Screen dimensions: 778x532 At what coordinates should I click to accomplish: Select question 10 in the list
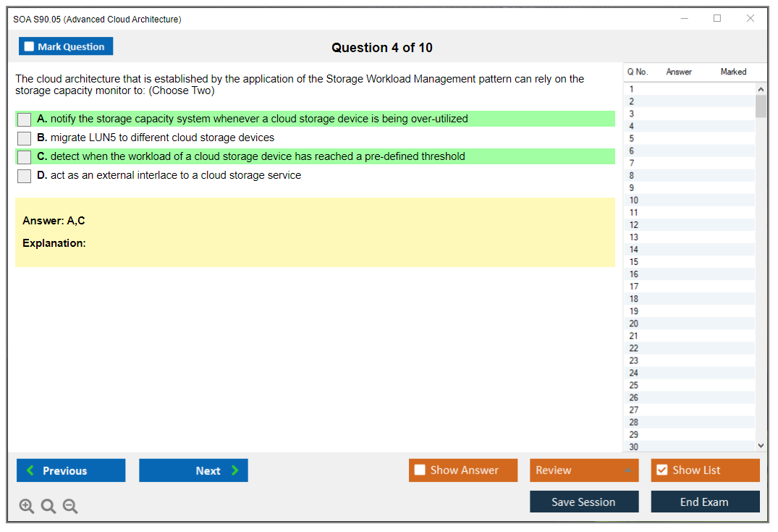[634, 200]
